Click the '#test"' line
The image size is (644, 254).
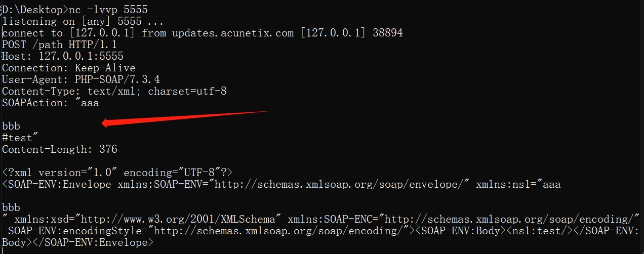[20, 138]
